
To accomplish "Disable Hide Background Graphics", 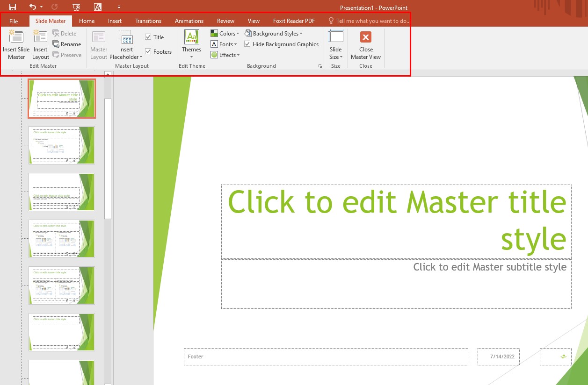I will point(247,44).
